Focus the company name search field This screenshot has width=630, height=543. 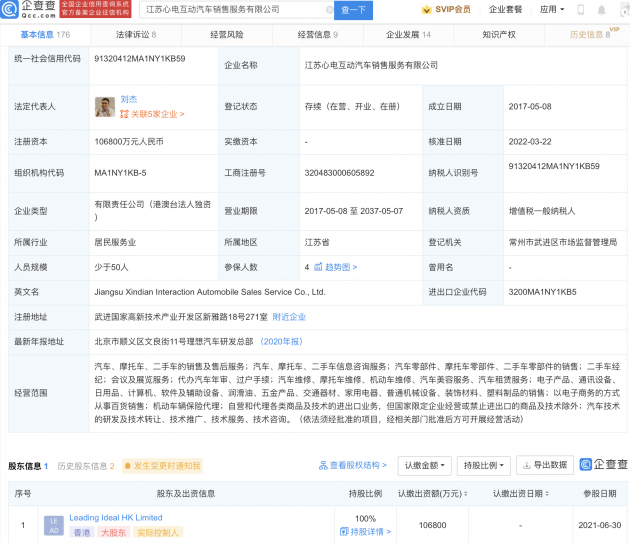coord(234,10)
